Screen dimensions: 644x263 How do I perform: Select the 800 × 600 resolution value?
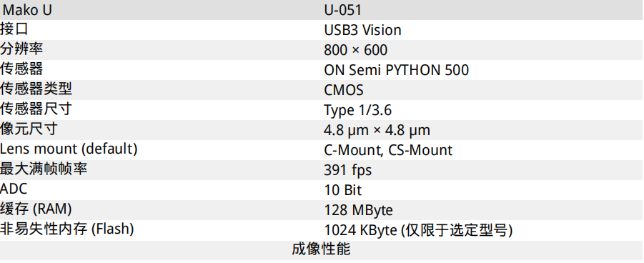[x=355, y=51]
